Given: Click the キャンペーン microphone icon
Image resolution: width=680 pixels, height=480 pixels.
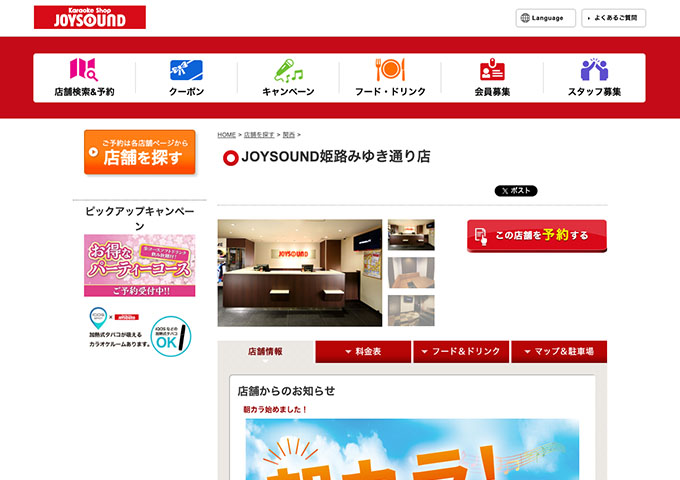Looking at the screenshot, I should pyautogui.click(x=288, y=70).
